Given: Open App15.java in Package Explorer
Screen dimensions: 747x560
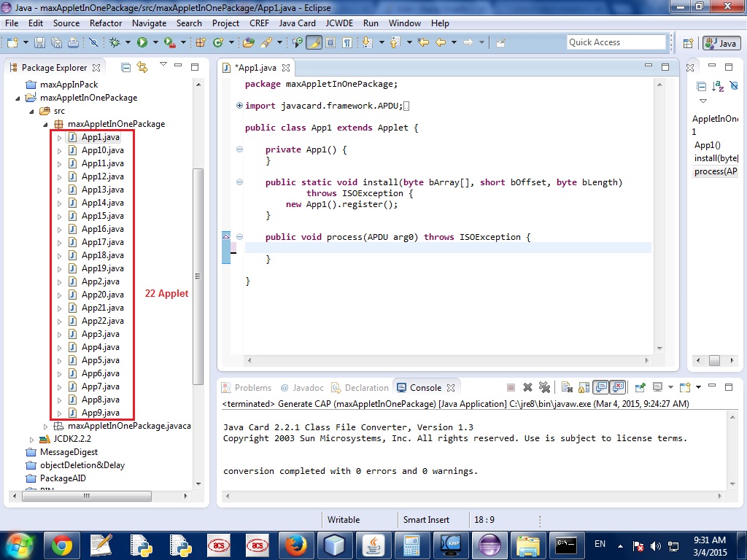Looking at the screenshot, I should click(x=102, y=216).
